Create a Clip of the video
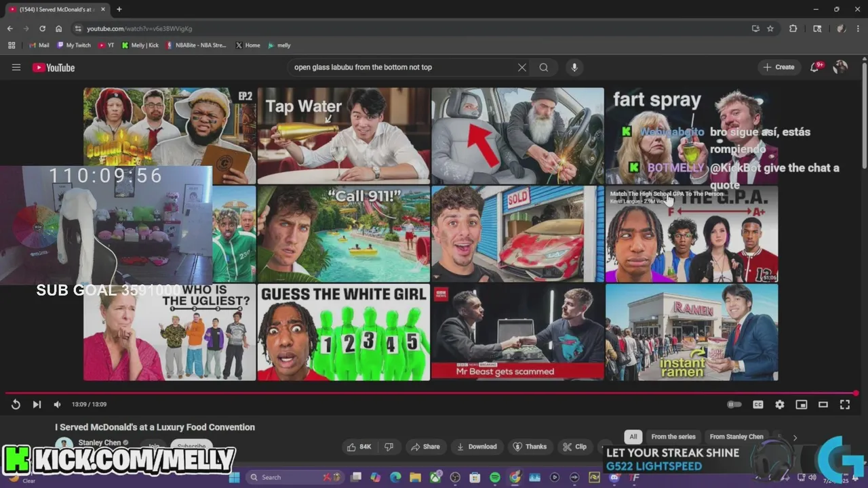 (x=574, y=447)
